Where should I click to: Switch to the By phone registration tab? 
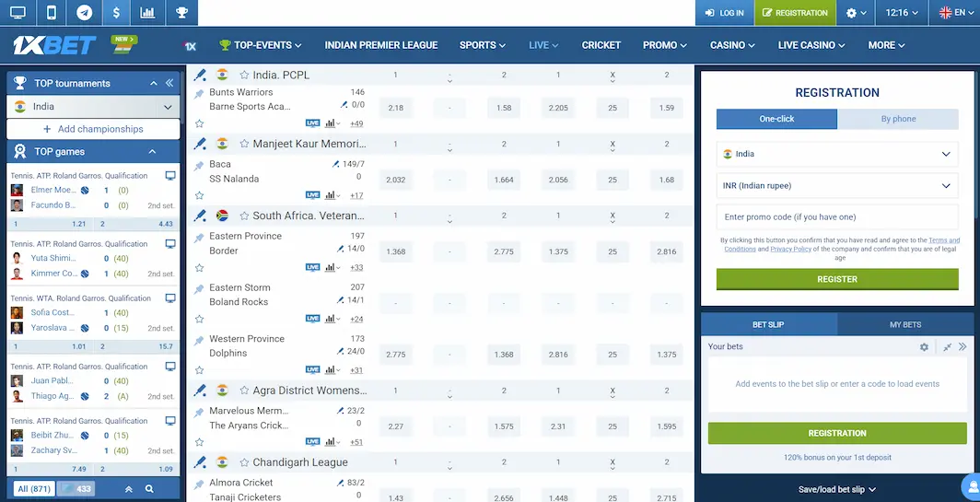tap(898, 119)
